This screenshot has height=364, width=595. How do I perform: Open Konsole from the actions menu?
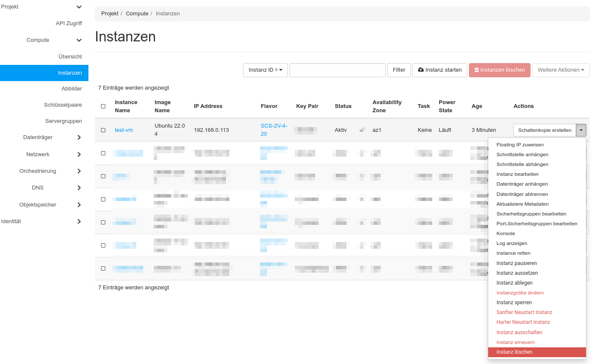506,233
